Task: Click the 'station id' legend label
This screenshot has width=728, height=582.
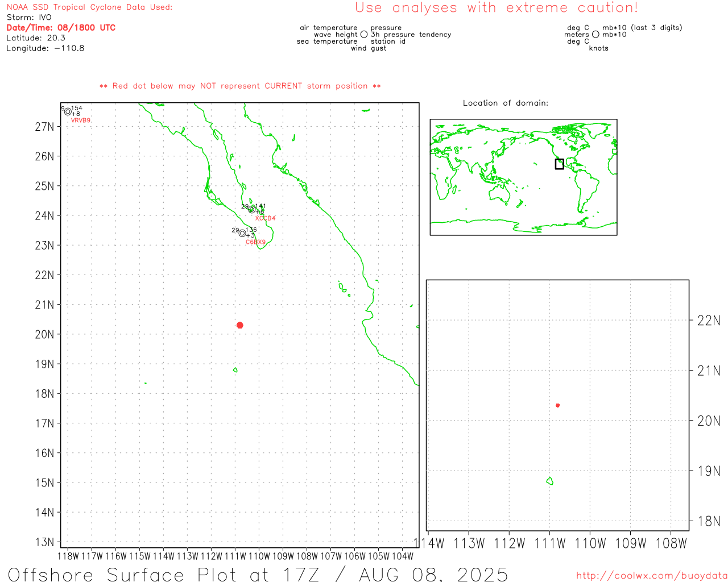Action: [x=388, y=41]
